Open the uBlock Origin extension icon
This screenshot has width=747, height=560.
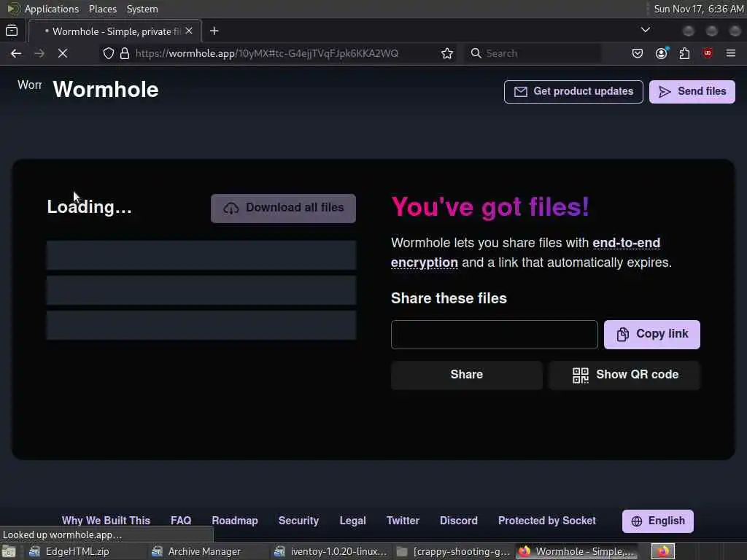point(708,53)
